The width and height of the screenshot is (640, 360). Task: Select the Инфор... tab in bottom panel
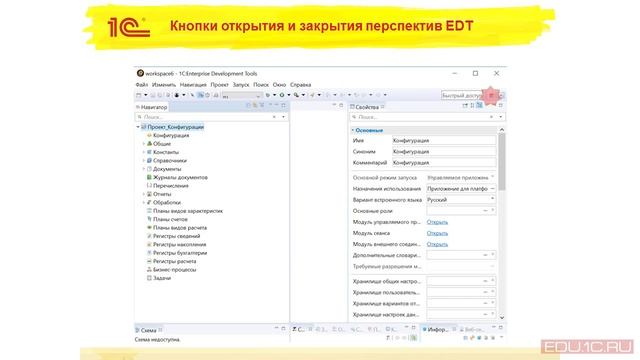pyautogui.click(x=438, y=329)
